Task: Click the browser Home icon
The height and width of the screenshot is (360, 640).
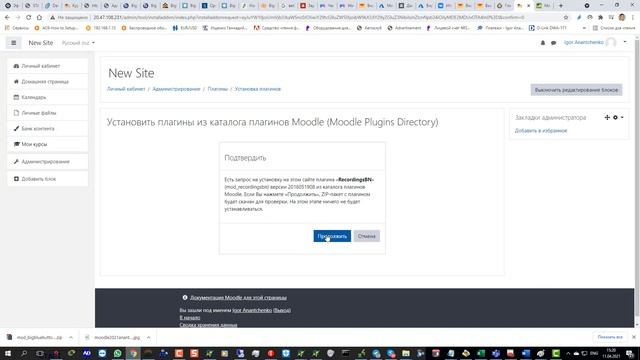Action: 39,18
